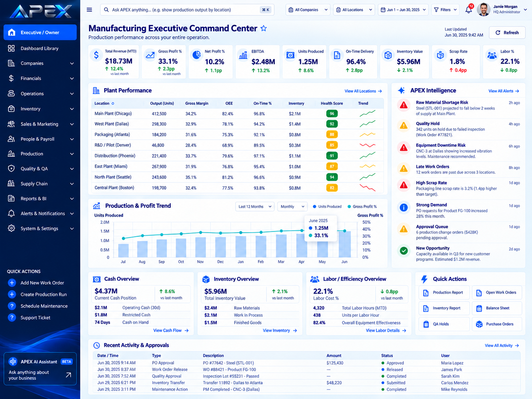Sort the table by the Location column header

point(104,103)
